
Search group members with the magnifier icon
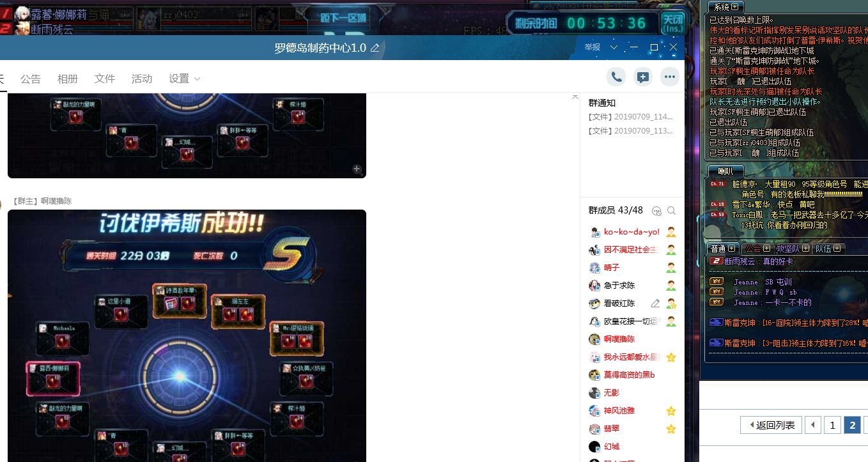[671, 211]
